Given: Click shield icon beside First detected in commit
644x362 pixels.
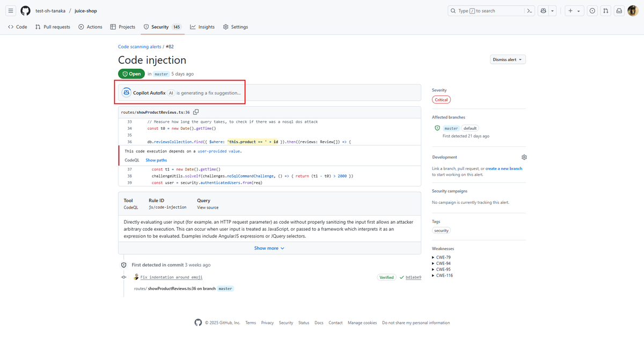Looking at the screenshot, I should (123, 265).
